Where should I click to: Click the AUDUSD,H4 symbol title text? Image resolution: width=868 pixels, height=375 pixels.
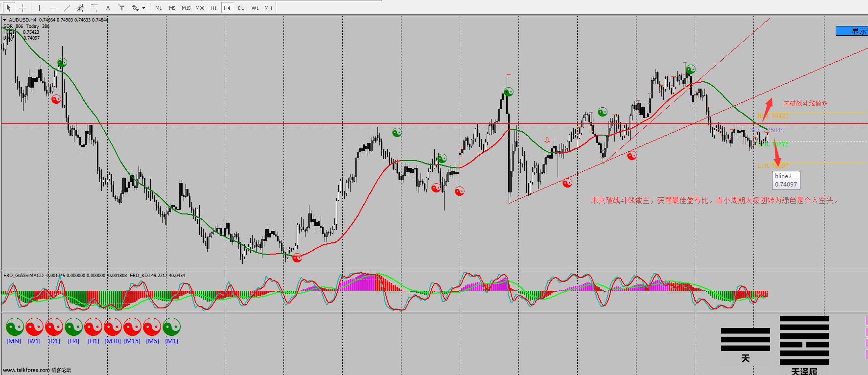[23, 20]
